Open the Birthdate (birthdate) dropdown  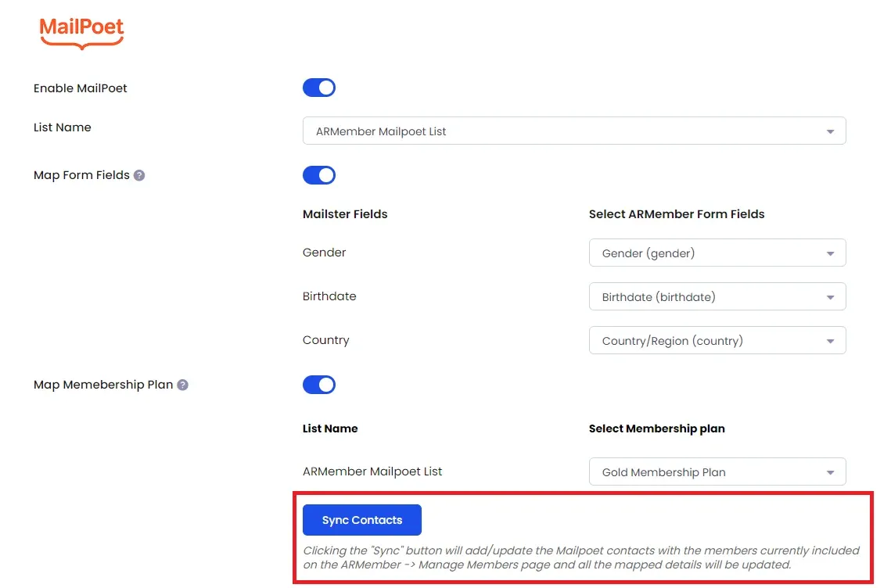click(x=717, y=297)
